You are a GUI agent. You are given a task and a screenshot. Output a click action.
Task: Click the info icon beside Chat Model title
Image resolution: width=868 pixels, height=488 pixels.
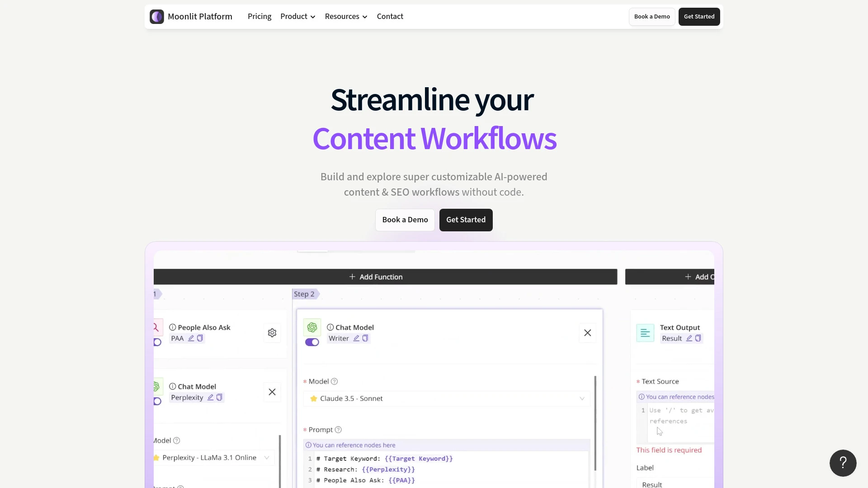click(330, 327)
